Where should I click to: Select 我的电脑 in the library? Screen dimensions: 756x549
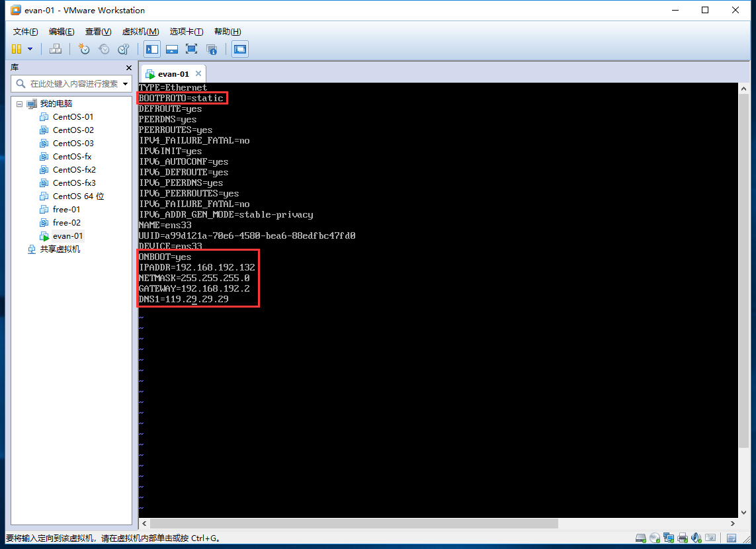pos(56,104)
